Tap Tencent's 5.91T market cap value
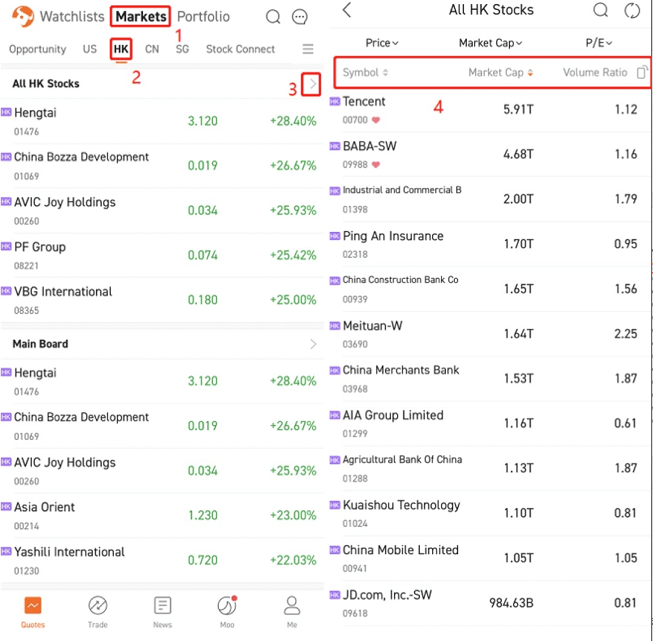Screen dimensions: 653x641 coord(518,110)
